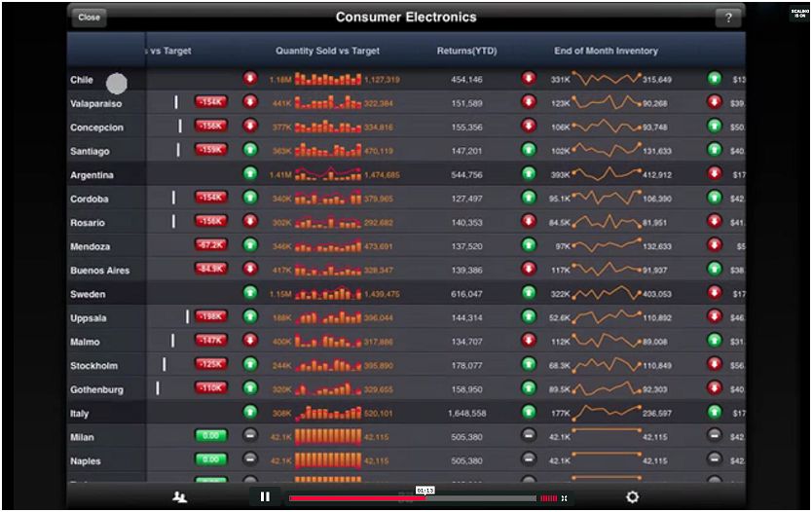
Task: Click Chile's green up arrow after inventory figures
Action: click(714, 79)
